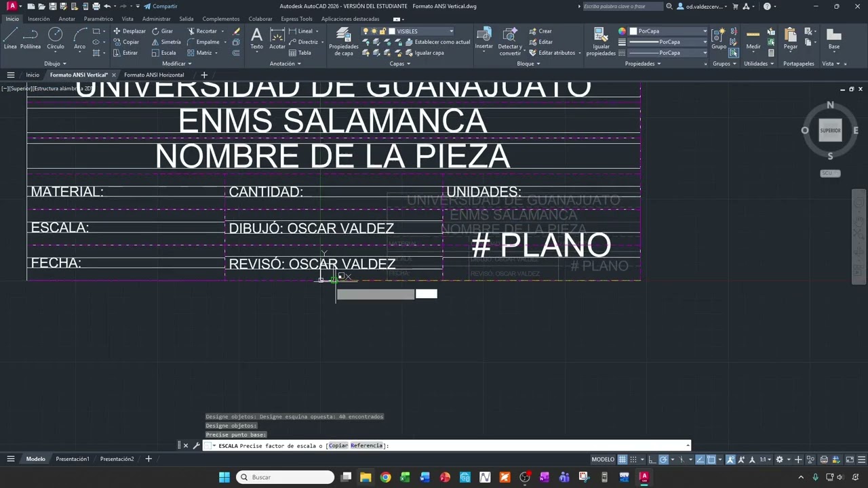Screen dimensions: 868x488
Task: Choose the Simetría (mirror) tool
Action: (166, 42)
